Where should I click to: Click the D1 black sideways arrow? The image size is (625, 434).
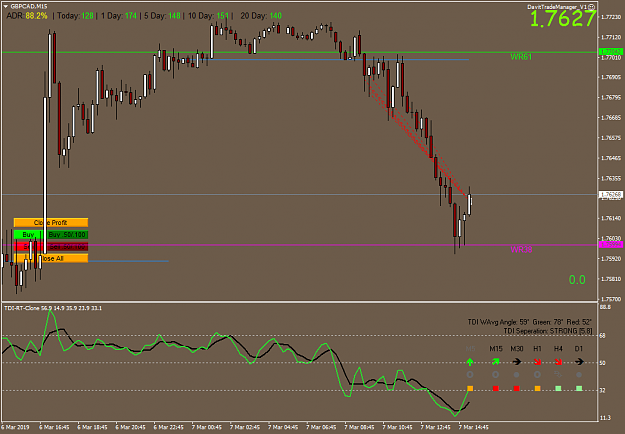579,362
